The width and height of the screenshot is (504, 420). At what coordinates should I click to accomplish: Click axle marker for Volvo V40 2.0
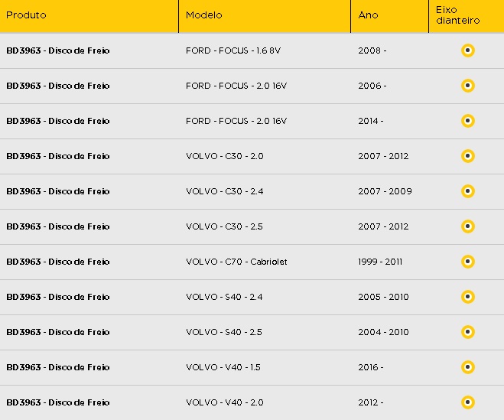pyautogui.click(x=468, y=402)
